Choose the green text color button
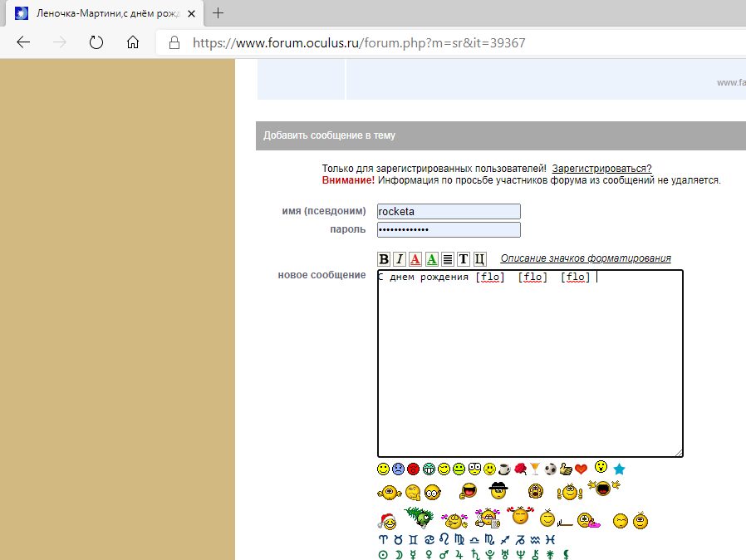746x560 pixels. pos(431,259)
